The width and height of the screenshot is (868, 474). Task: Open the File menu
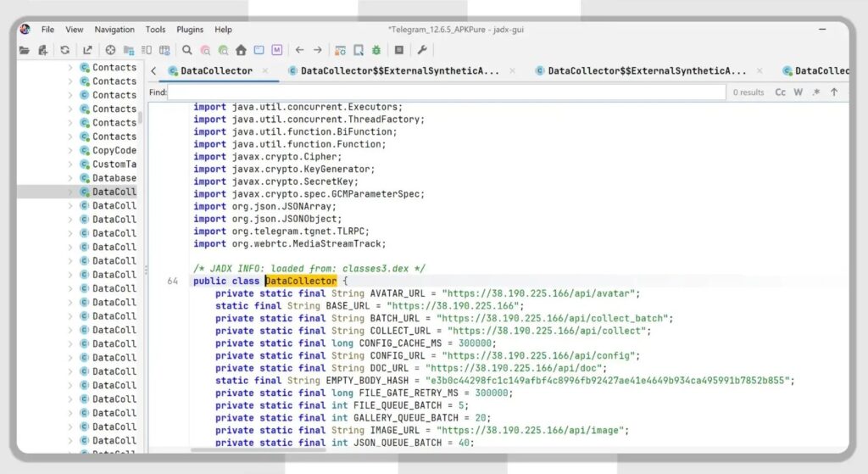click(48, 30)
